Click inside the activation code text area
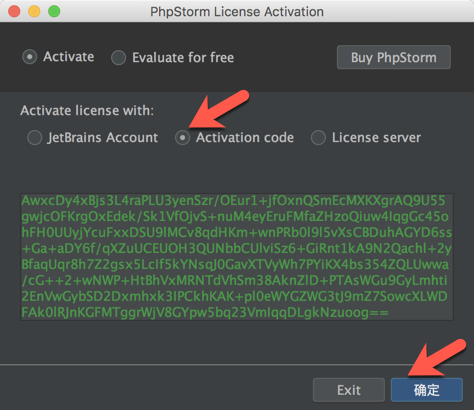Viewport: 474px width, 410px height. coord(237,257)
